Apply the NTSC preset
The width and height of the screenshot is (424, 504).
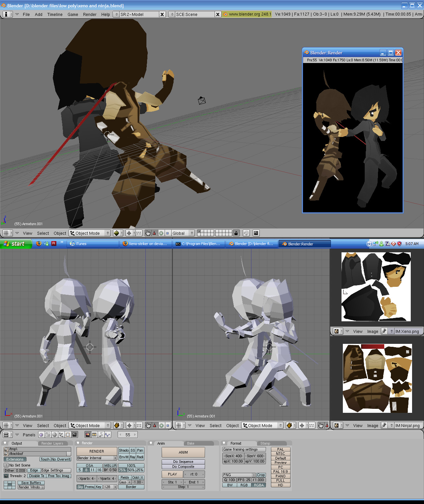(x=281, y=454)
